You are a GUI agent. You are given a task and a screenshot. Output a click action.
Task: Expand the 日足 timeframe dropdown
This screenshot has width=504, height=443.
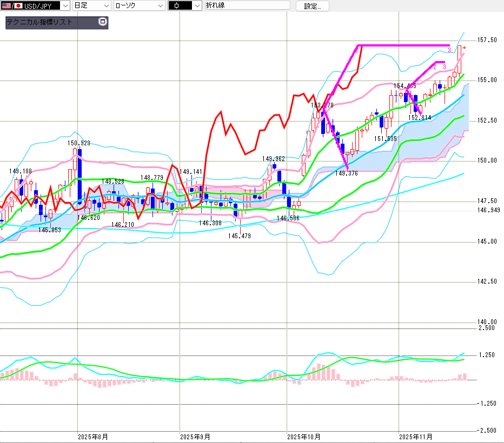coord(105,5)
